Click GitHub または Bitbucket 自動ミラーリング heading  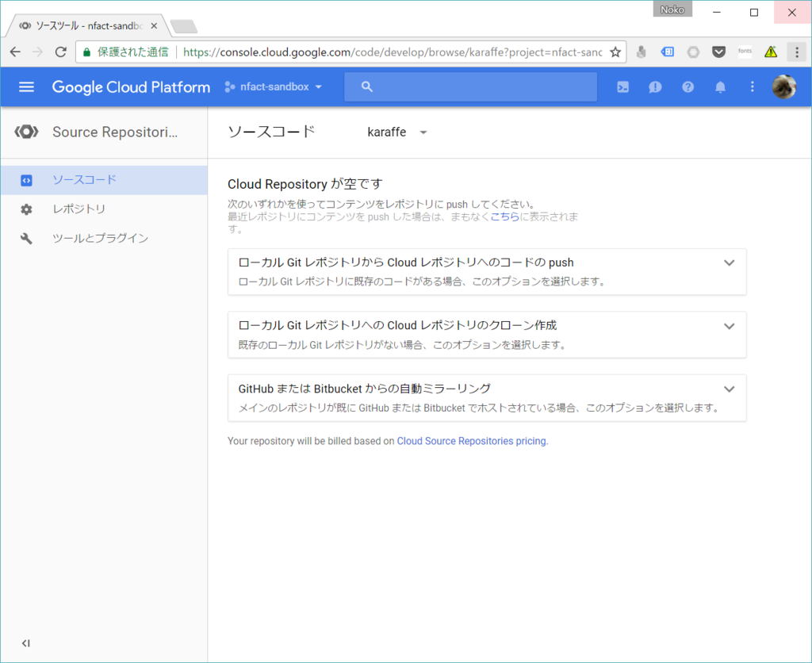point(365,389)
